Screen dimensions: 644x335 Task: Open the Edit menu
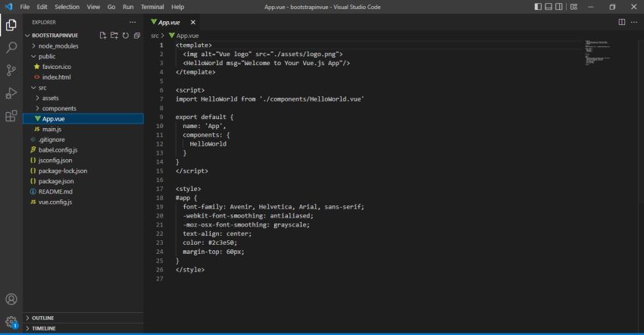click(x=42, y=7)
